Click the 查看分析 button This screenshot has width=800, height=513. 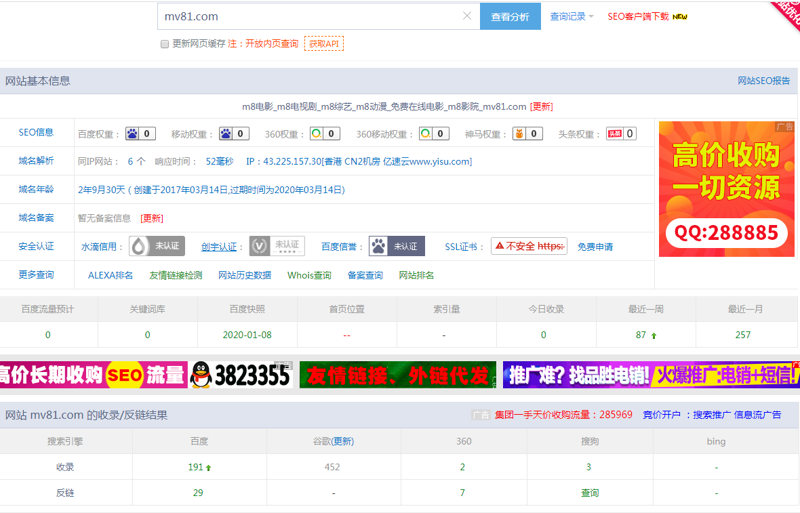(x=510, y=16)
